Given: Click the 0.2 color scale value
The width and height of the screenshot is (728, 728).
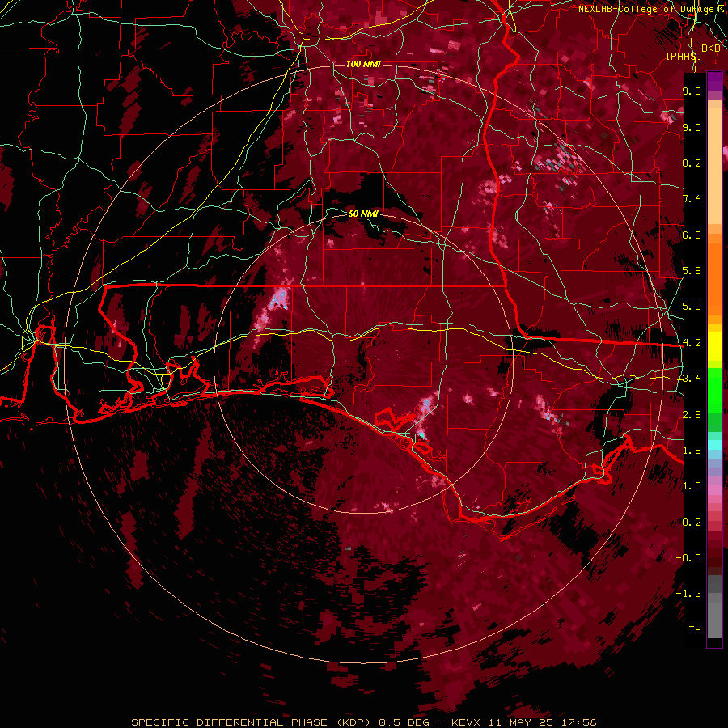Looking at the screenshot, I should coord(692,523).
